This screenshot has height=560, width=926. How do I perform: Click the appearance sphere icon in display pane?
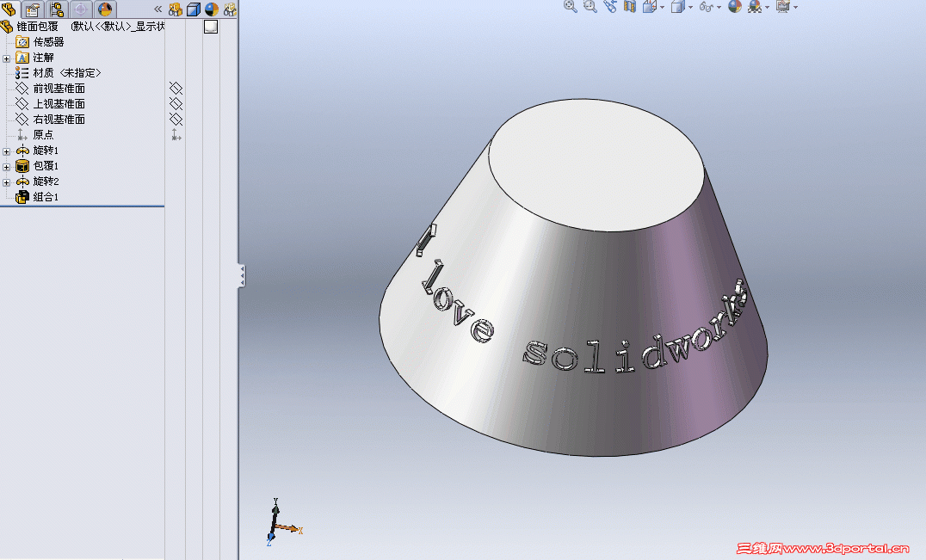tap(212, 9)
